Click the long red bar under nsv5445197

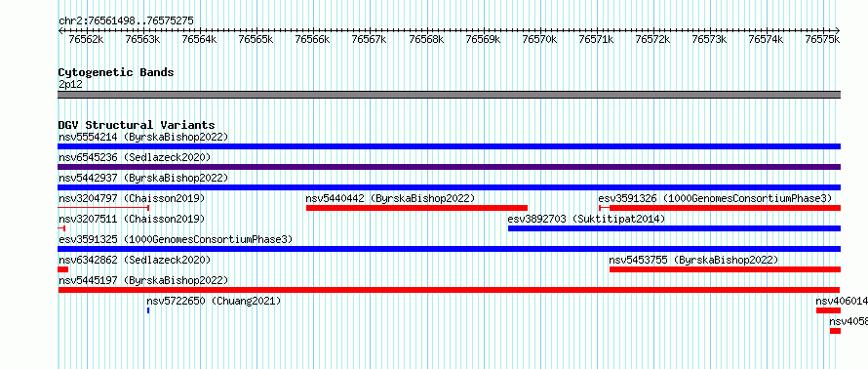coord(449,290)
